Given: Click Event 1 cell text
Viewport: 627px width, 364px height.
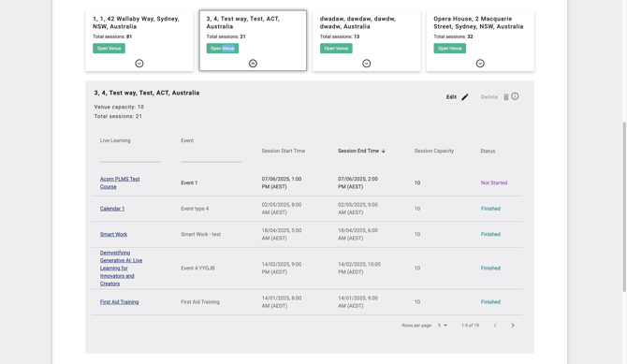Looking at the screenshot, I should 189,182.
